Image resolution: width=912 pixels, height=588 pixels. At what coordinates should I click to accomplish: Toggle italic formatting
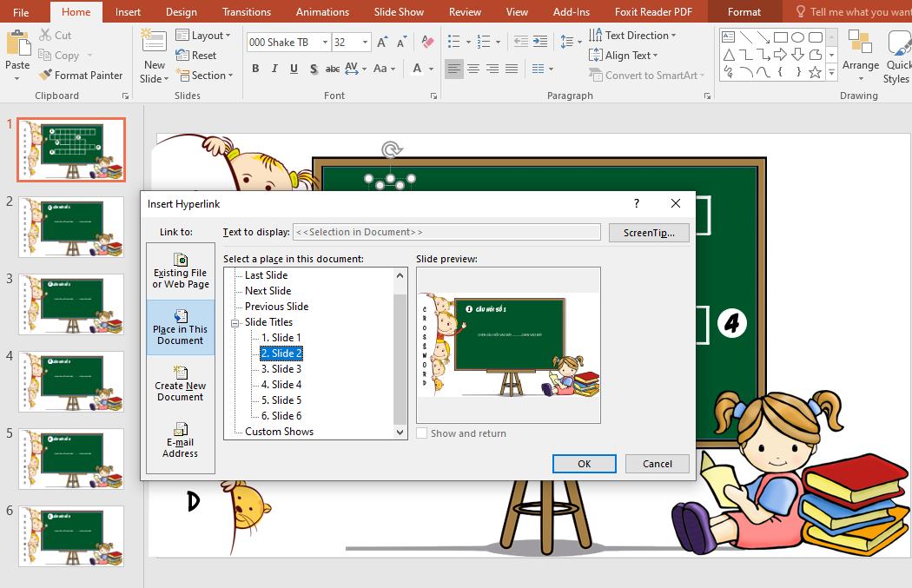pos(274,68)
